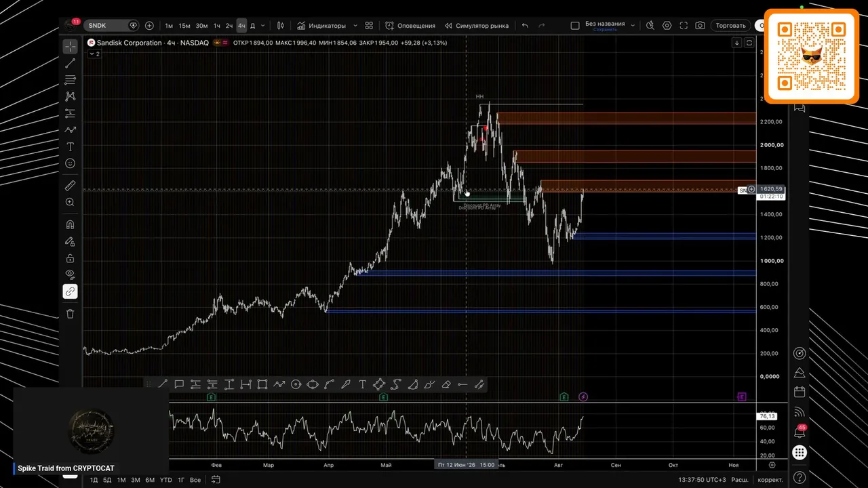Select the trend line tool in left sidebar
868x488 pixels.
70,63
